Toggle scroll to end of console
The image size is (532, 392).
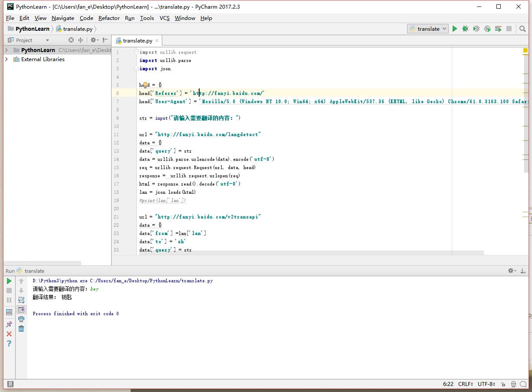(21, 310)
